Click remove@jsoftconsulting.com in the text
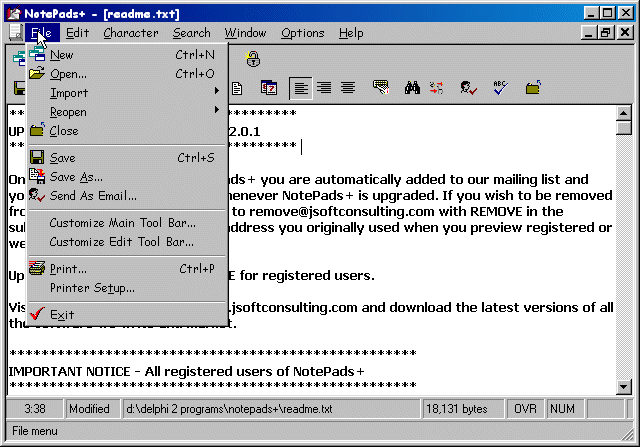Screen dimensions: 640x447 342,211
